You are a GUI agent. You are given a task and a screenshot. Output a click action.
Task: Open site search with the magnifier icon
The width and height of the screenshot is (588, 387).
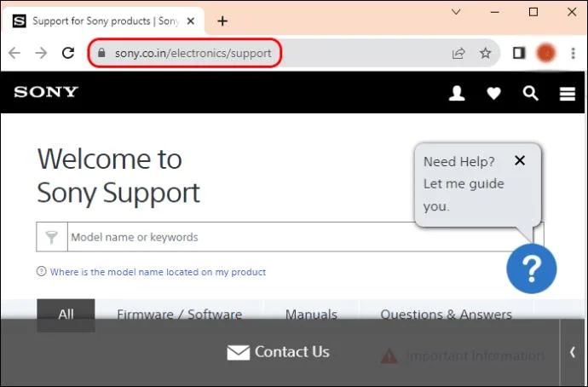[x=531, y=94]
